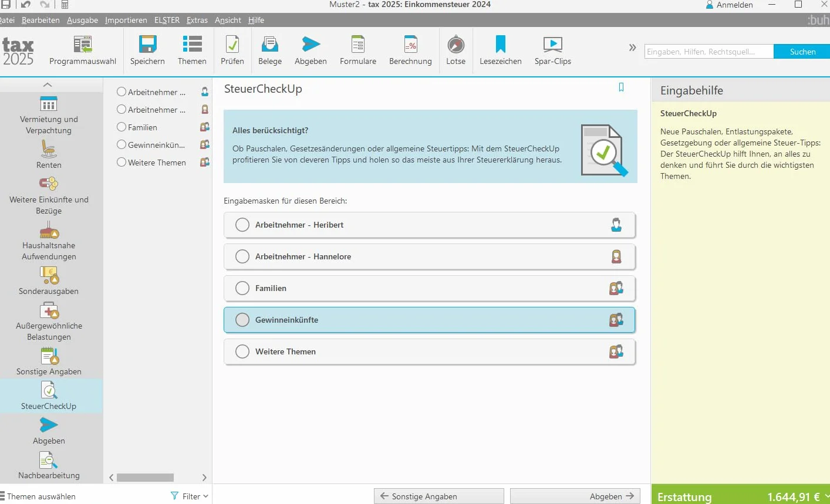Viewport: 830px width, 504px height.
Task: Click the horizontal scrollbar in topic panel
Action: [x=145, y=478]
